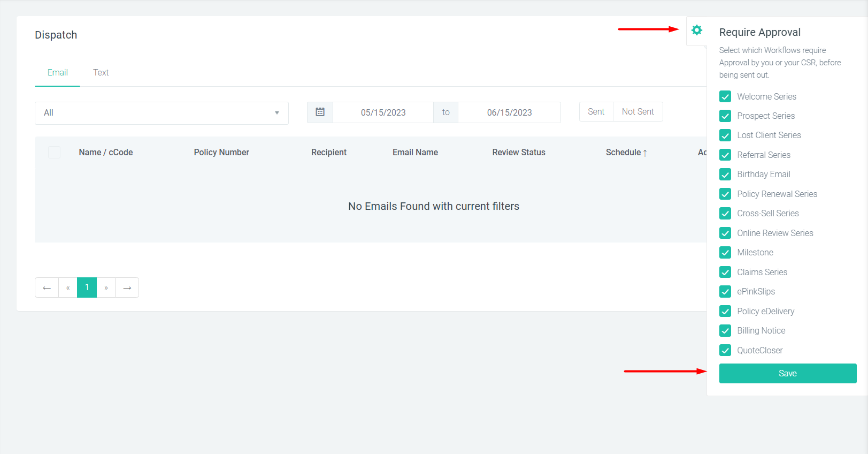Filter by Not Sent emails
Image resolution: width=868 pixels, height=454 pixels.
pos(637,112)
